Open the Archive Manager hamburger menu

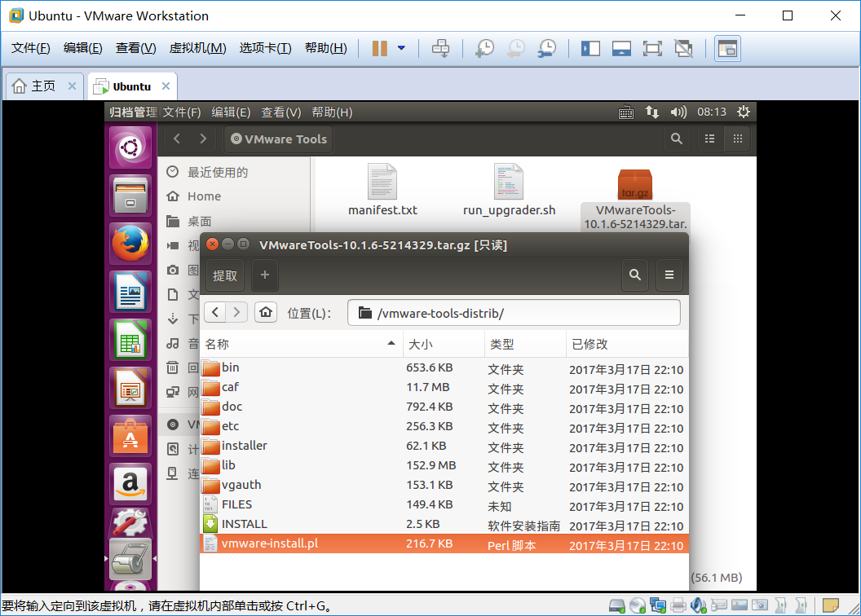(669, 275)
